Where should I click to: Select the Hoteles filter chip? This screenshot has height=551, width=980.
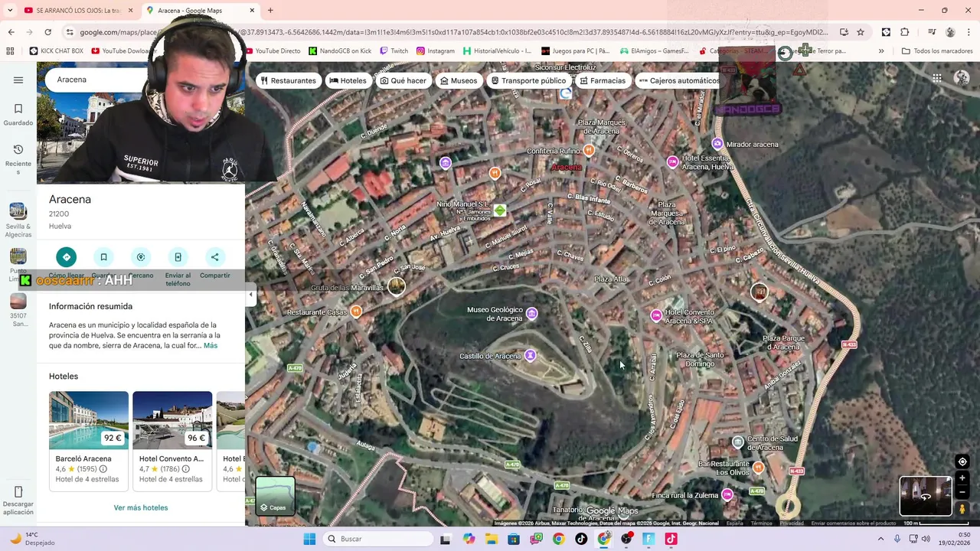point(348,80)
